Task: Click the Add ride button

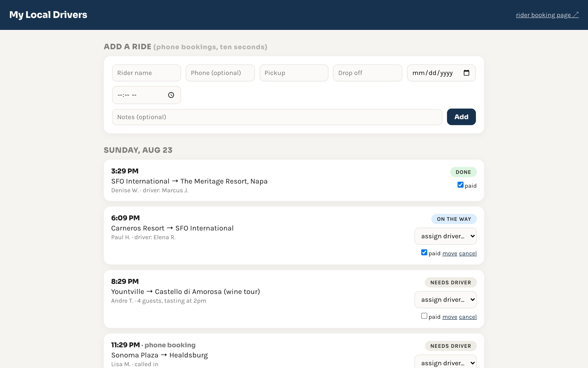Action: click(461, 117)
